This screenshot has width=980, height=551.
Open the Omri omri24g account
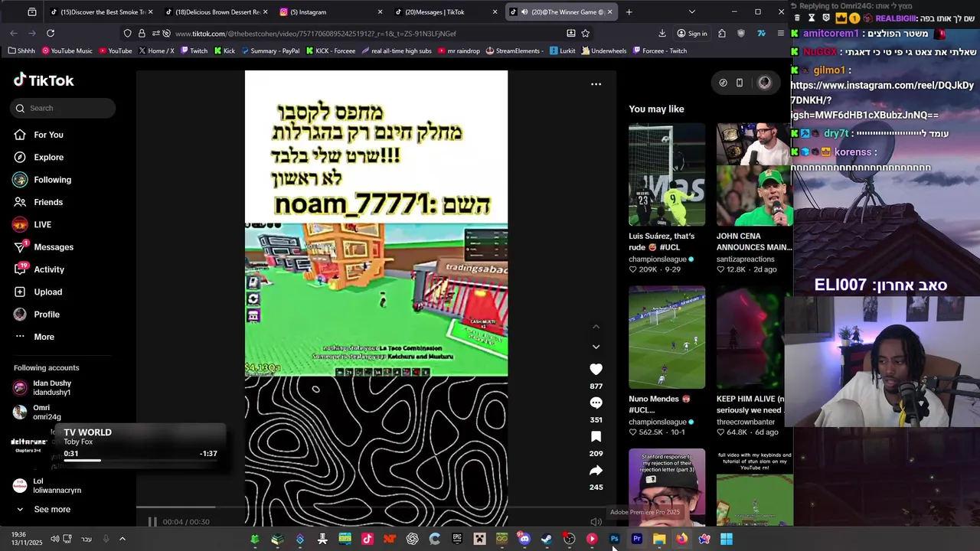tap(47, 412)
